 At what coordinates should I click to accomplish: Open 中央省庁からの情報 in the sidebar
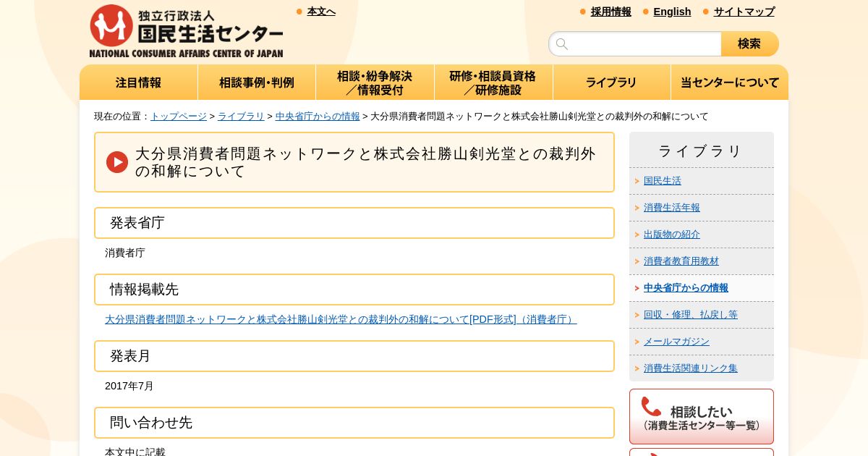[x=686, y=288]
